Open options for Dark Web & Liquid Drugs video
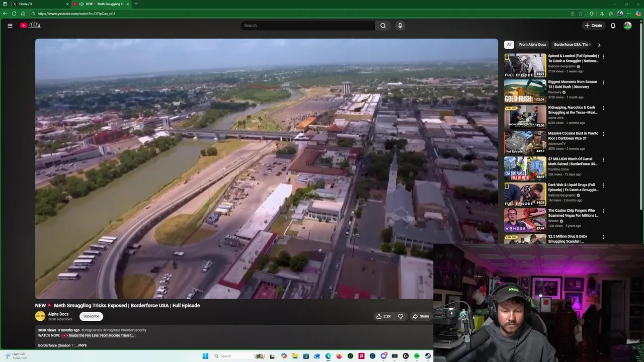The width and height of the screenshot is (644, 362). point(603,186)
